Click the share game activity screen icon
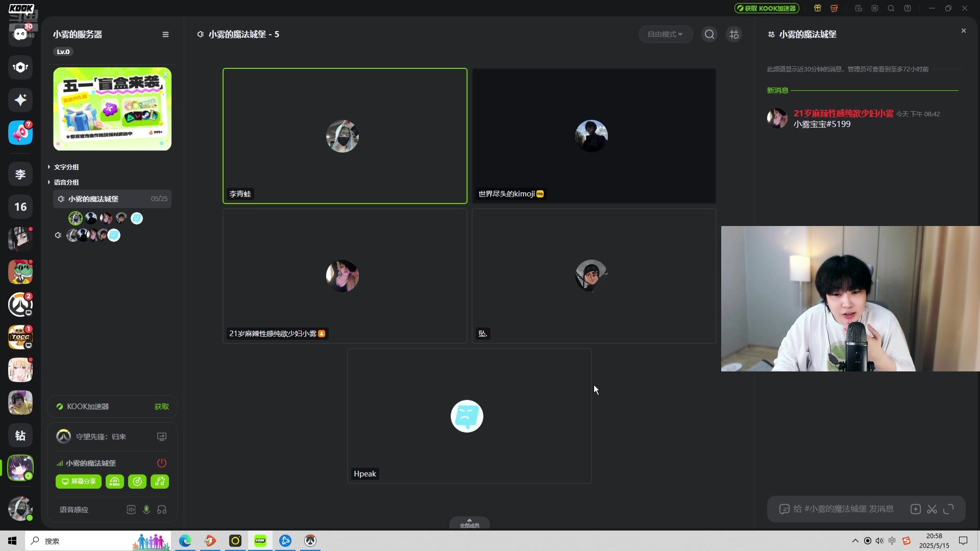This screenshot has height=551, width=980. (162, 437)
